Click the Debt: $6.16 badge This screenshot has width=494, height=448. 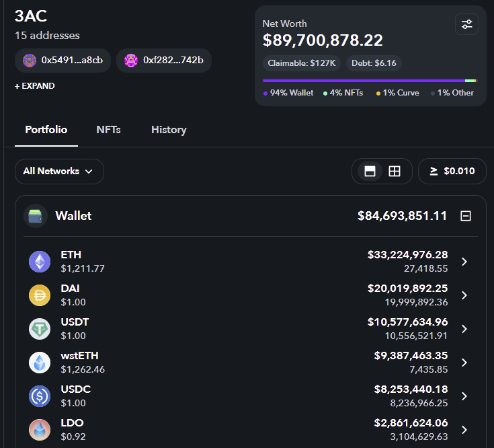[374, 63]
